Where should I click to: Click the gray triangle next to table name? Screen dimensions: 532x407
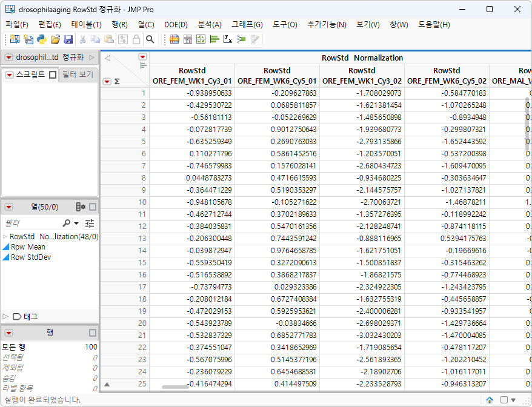[x=91, y=58]
